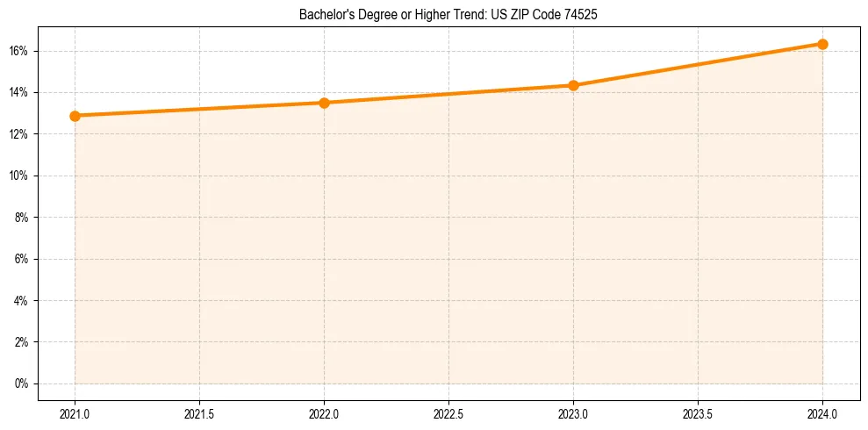The image size is (868, 430).
Task: Click the 14% y-axis label
Action: (x=18, y=93)
